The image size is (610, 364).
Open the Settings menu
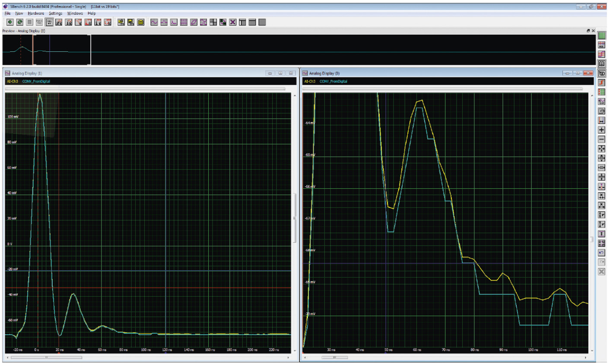click(x=55, y=13)
